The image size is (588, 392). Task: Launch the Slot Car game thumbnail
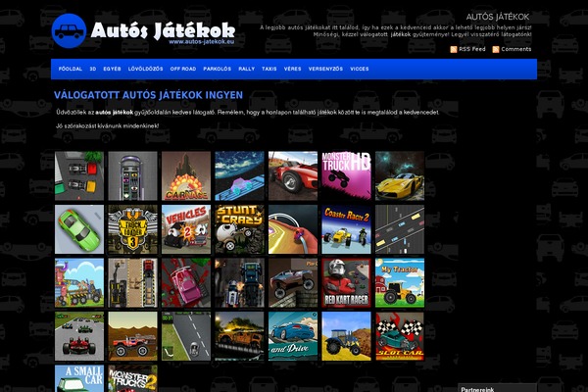pyautogui.click(x=400, y=336)
